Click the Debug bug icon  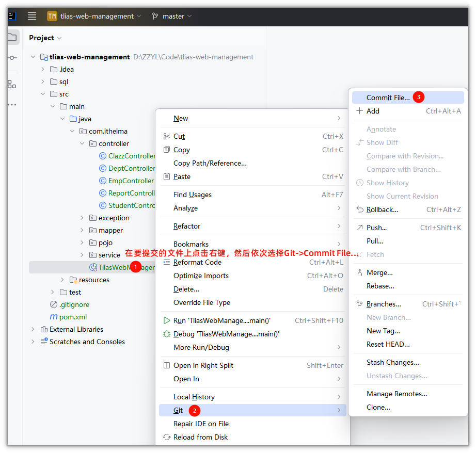click(x=166, y=334)
